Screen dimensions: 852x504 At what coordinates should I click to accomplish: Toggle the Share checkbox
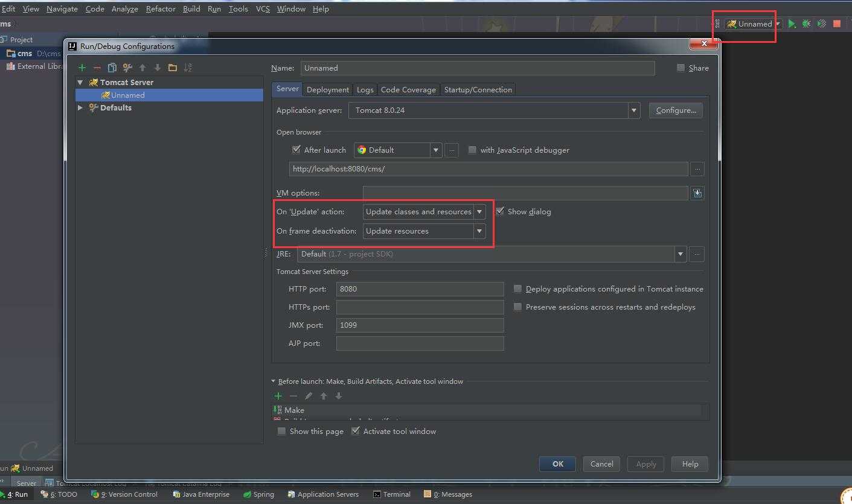click(681, 68)
